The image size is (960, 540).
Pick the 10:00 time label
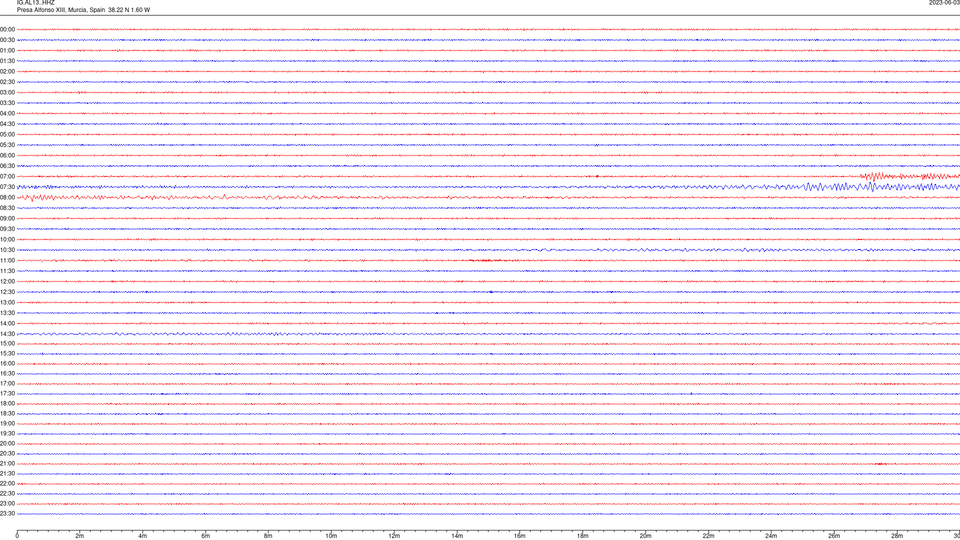[x=7, y=239]
